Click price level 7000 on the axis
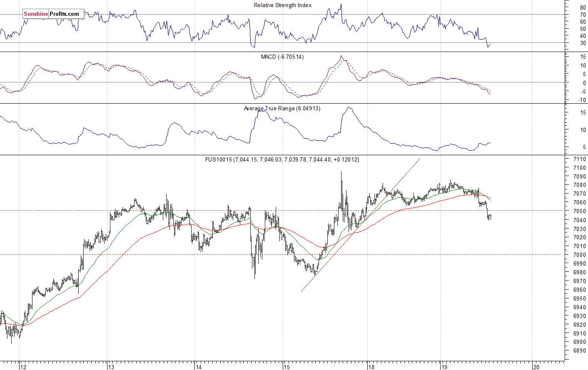The image size is (588, 370). click(580, 255)
